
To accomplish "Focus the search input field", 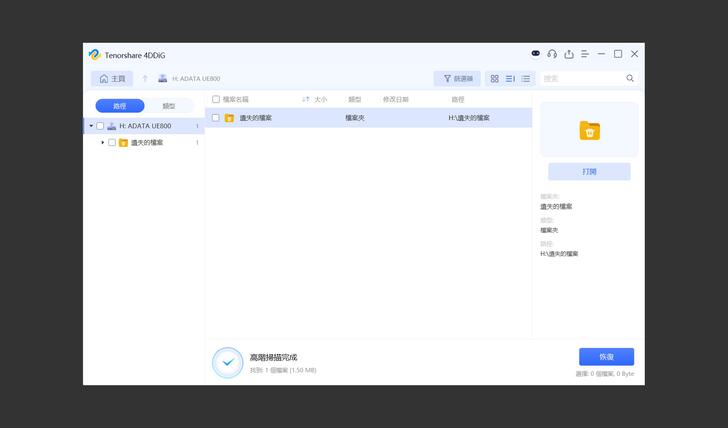I will point(583,78).
